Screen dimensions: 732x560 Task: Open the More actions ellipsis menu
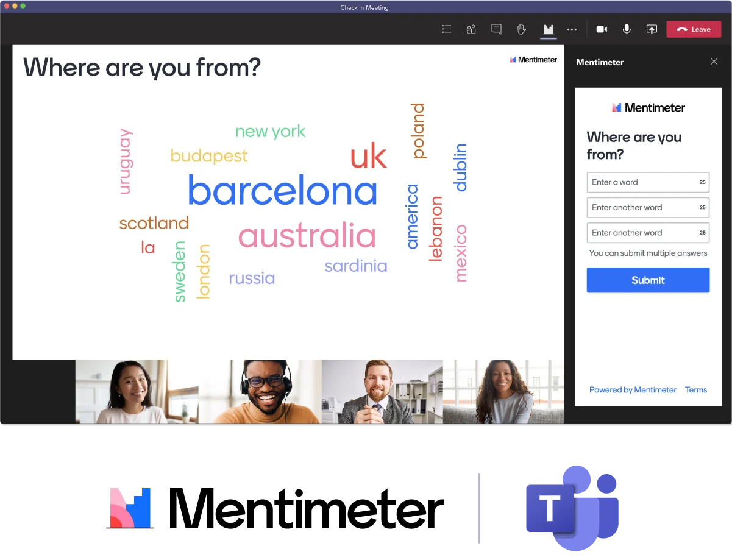(x=572, y=29)
